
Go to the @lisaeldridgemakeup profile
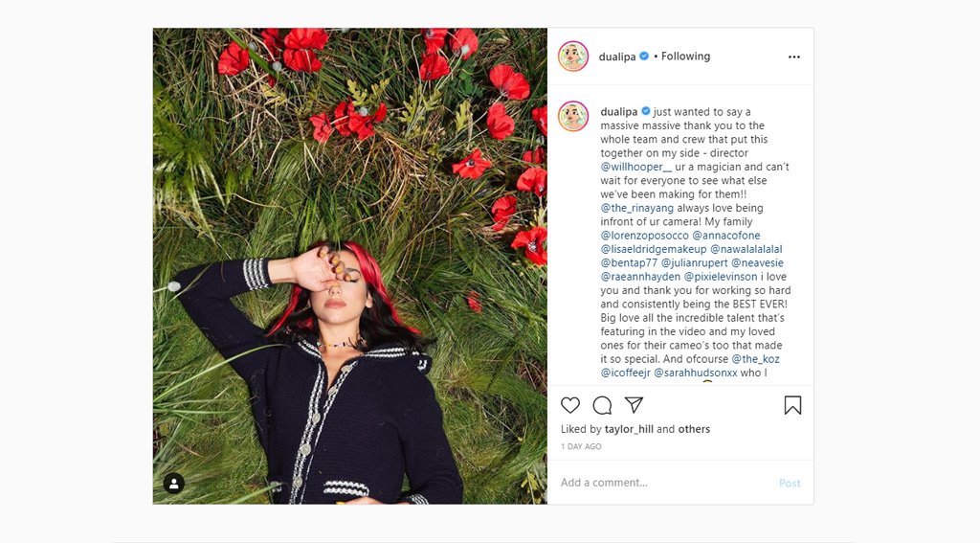(653, 249)
